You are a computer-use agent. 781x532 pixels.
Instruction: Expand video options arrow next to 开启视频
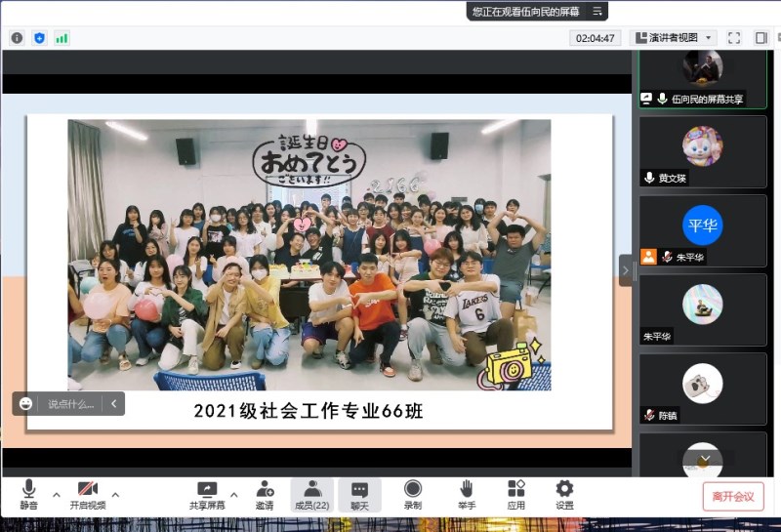[x=115, y=494]
